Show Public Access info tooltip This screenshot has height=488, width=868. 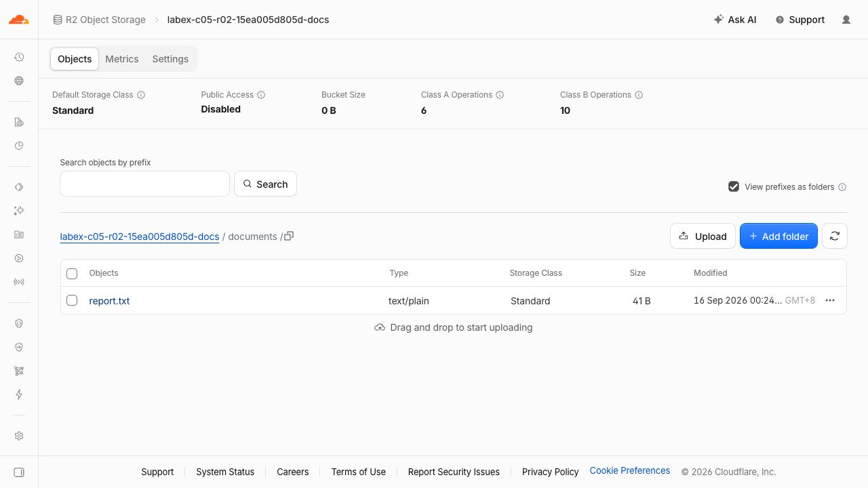tap(261, 95)
